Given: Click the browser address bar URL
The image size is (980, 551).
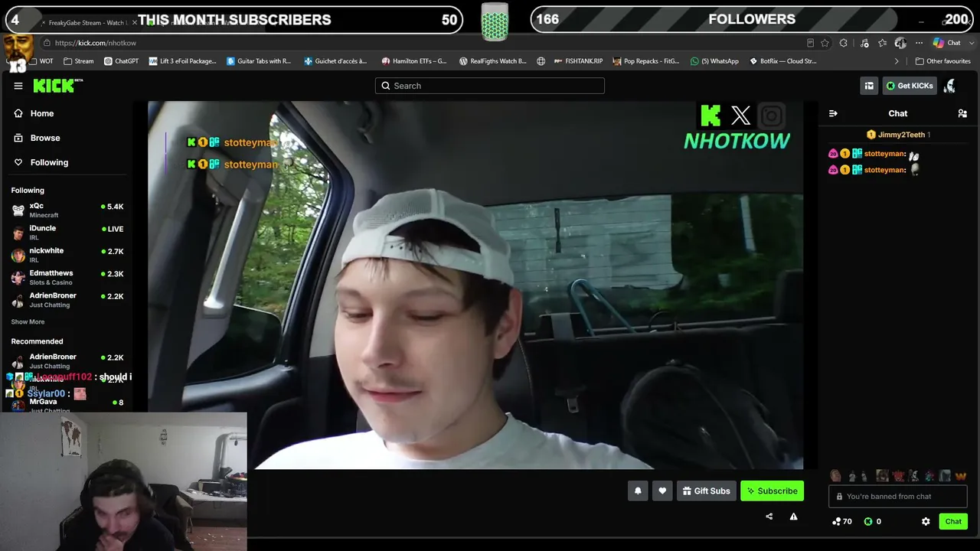Looking at the screenshot, I should (96, 43).
